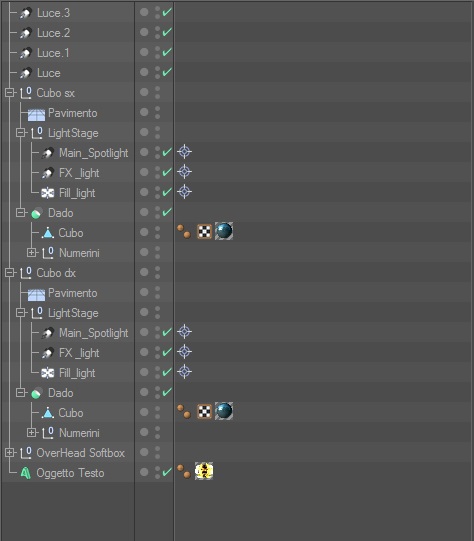Select 'Fill_light' name under Cubo sx

coord(77,193)
